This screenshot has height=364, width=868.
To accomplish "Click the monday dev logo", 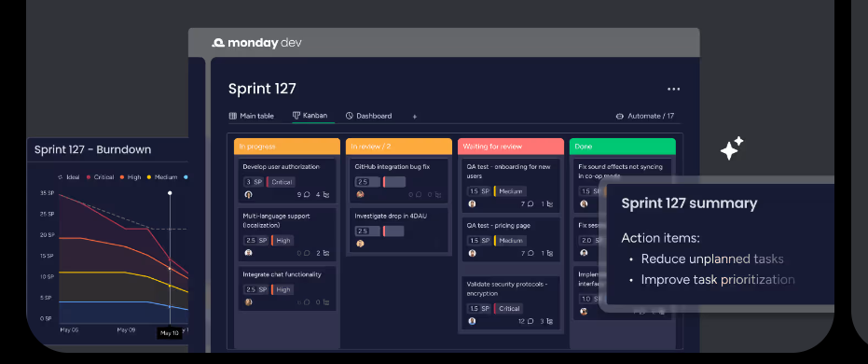I will pyautogui.click(x=256, y=43).
